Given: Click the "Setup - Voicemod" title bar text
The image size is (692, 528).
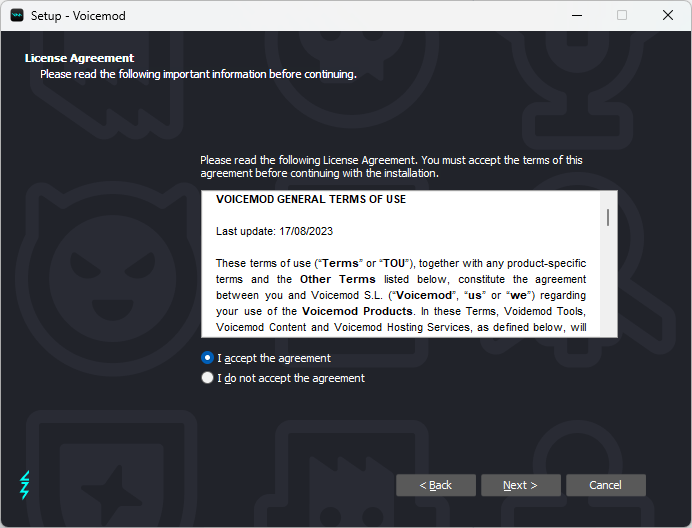Looking at the screenshot, I should [x=78, y=16].
